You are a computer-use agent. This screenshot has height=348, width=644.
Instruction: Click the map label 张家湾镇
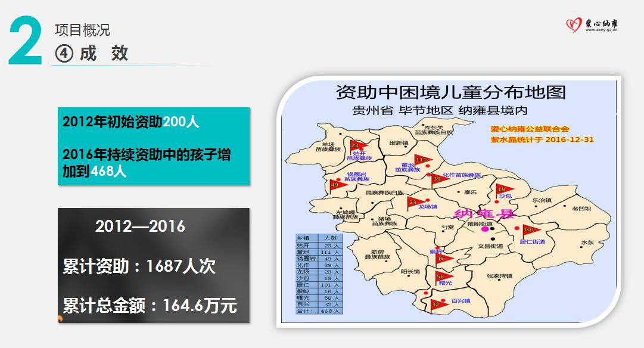pyautogui.click(x=499, y=276)
